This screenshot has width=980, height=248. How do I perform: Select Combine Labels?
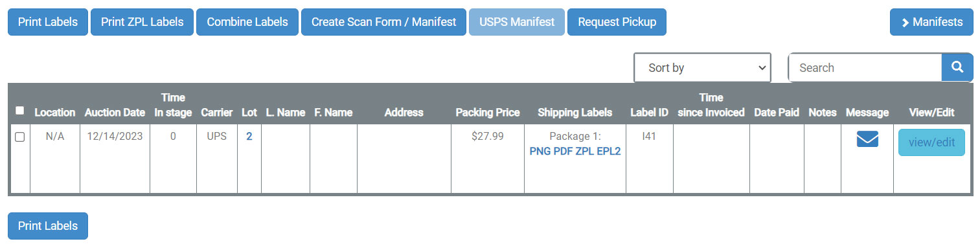(x=247, y=22)
